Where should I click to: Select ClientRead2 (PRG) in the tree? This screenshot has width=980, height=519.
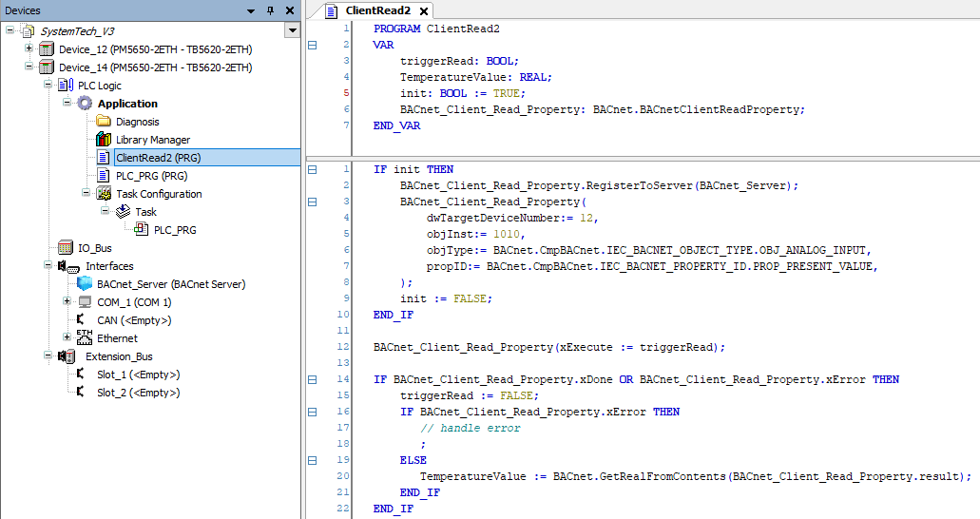pos(158,158)
